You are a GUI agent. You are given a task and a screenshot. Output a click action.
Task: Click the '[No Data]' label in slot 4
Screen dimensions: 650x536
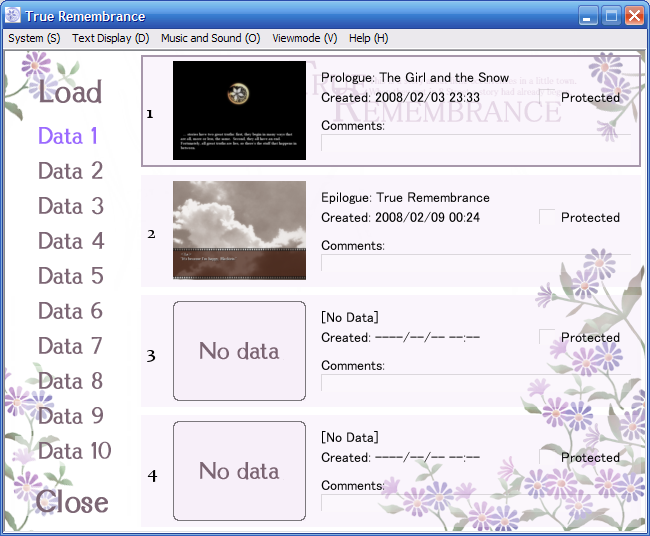point(350,437)
